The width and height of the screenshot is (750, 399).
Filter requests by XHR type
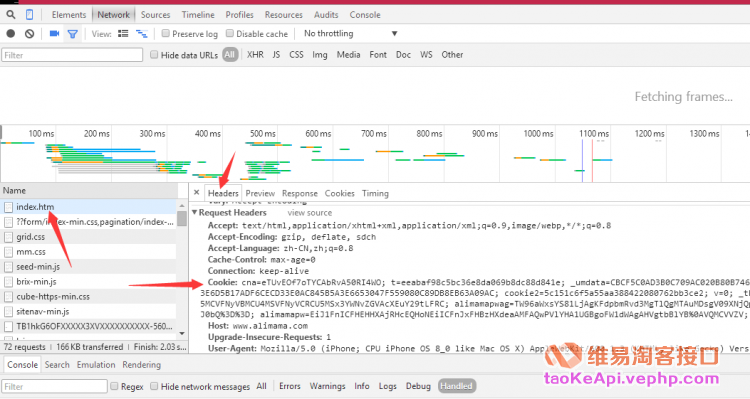coord(255,55)
